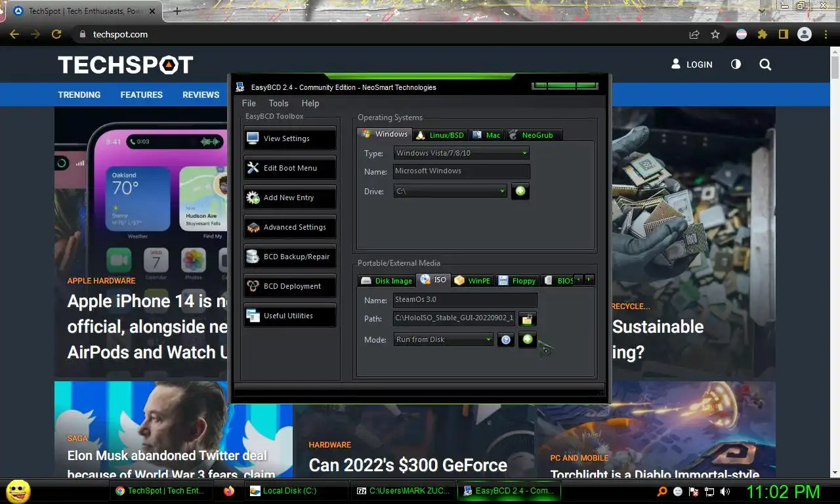
Task: Click the Name field containing Microsoft Windows
Action: [x=461, y=171]
